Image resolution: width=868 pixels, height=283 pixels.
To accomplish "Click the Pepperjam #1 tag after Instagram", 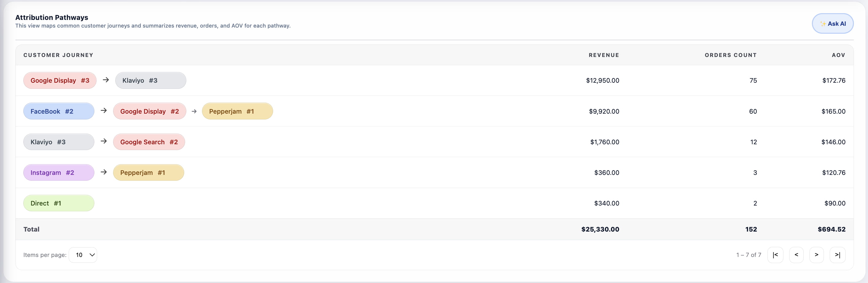I will (x=149, y=172).
